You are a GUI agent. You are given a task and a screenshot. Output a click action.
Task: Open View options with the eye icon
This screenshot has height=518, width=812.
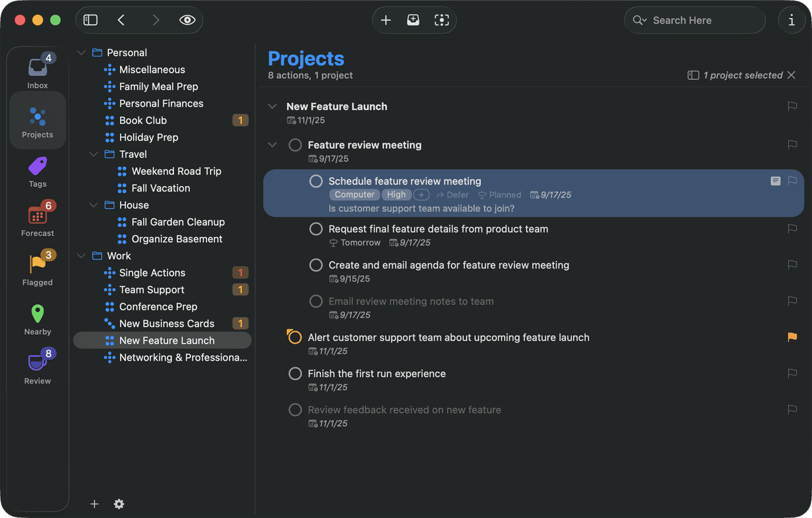click(187, 19)
